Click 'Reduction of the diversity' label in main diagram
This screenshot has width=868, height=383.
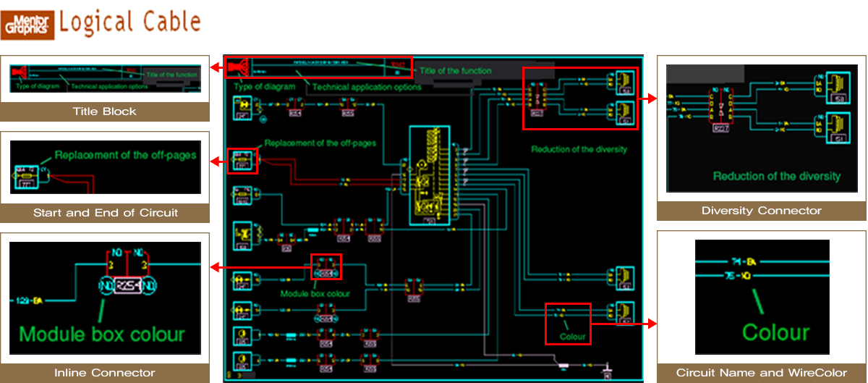[579, 149]
